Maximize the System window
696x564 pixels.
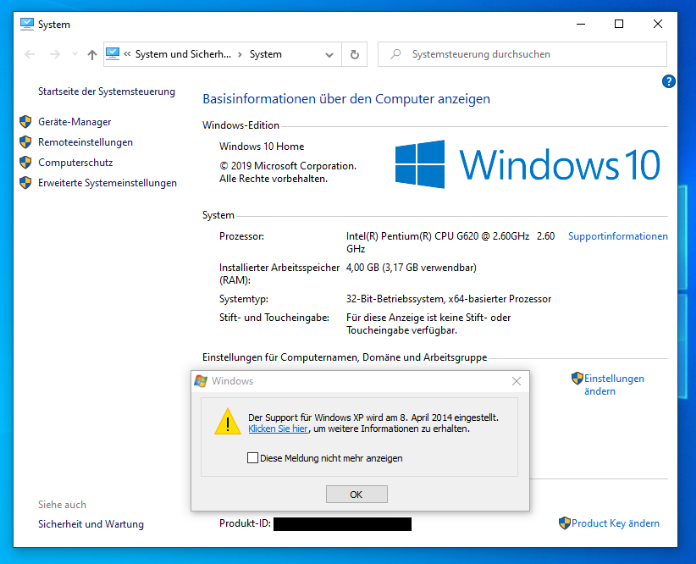point(619,24)
